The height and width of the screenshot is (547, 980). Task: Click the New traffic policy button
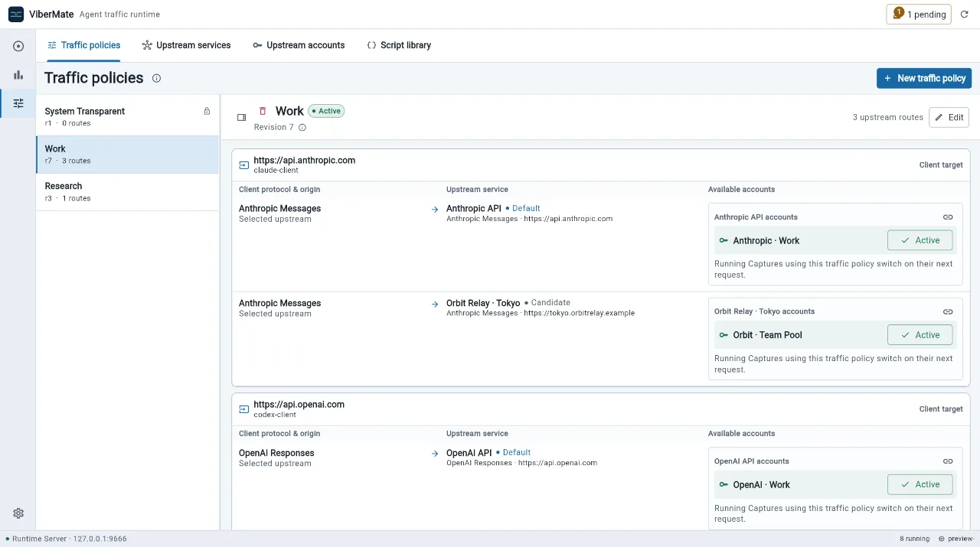tap(924, 78)
